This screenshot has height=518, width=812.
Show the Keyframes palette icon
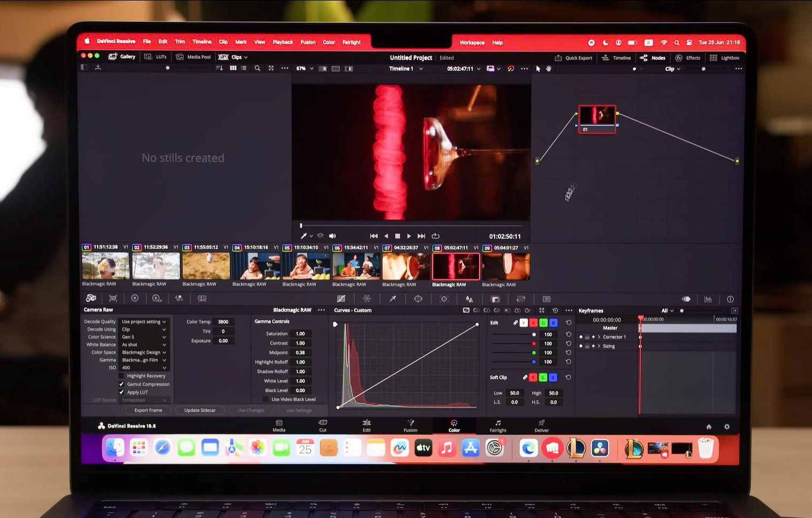click(x=686, y=299)
